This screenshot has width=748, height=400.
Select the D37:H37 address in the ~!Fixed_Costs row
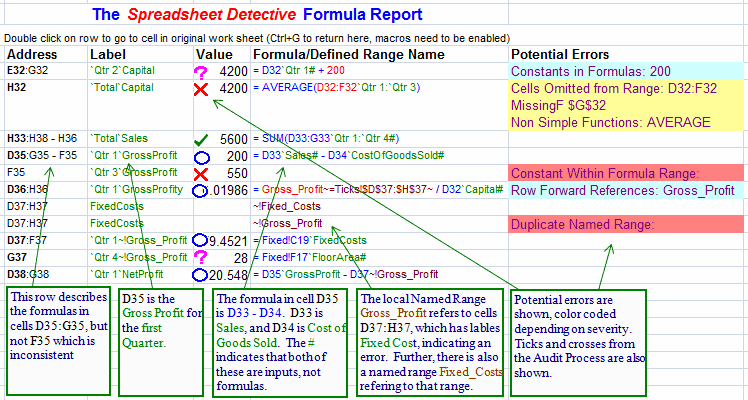tap(27, 206)
